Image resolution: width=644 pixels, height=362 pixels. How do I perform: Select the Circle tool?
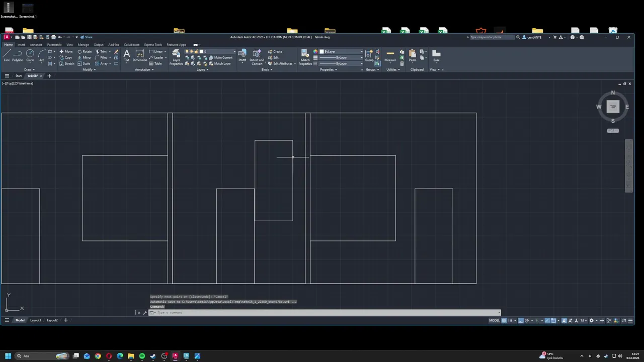tap(30, 55)
